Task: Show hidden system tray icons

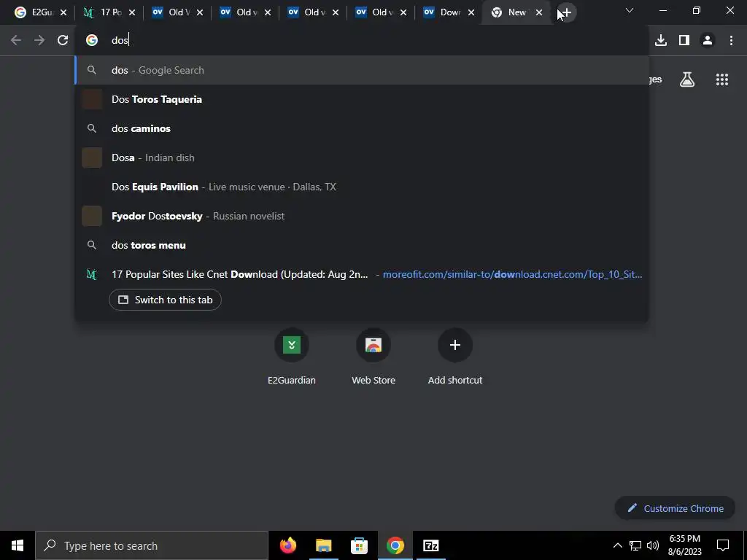Action: click(x=617, y=545)
